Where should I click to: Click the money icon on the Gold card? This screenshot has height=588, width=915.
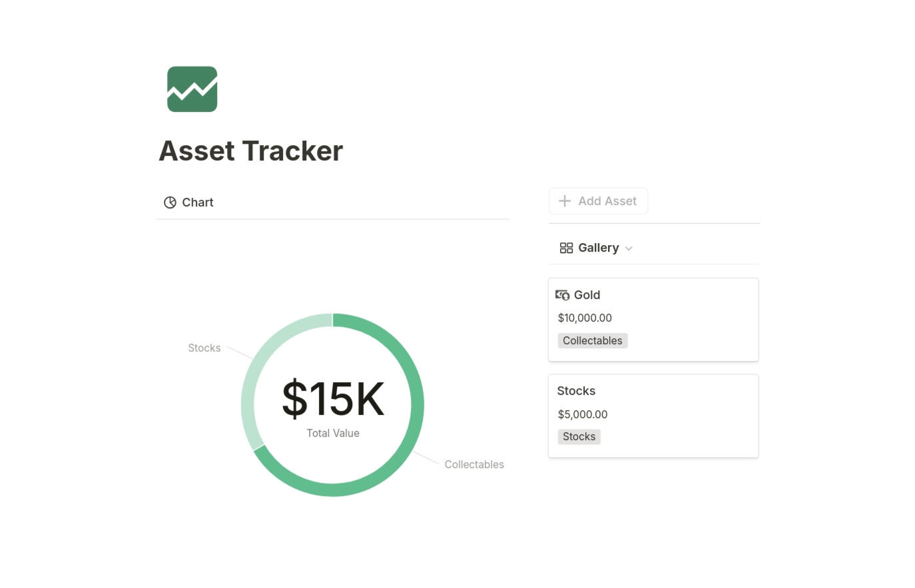(563, 295)
